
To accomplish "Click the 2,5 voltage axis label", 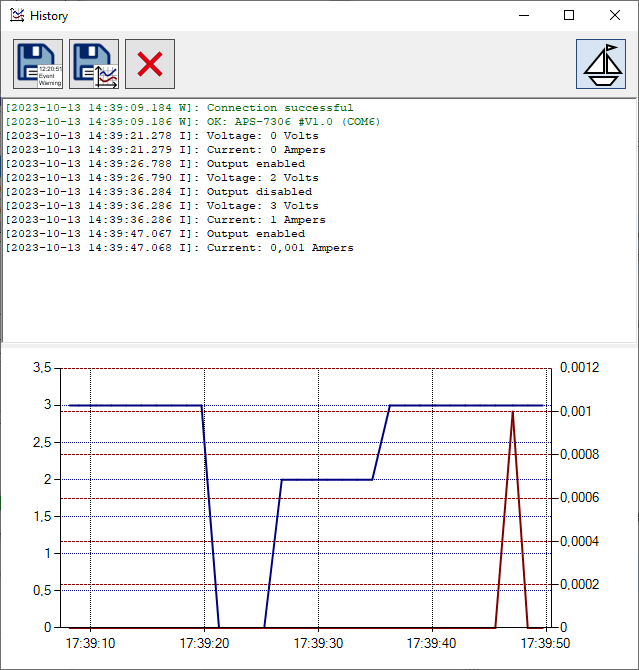I will (x=42, y=442).
